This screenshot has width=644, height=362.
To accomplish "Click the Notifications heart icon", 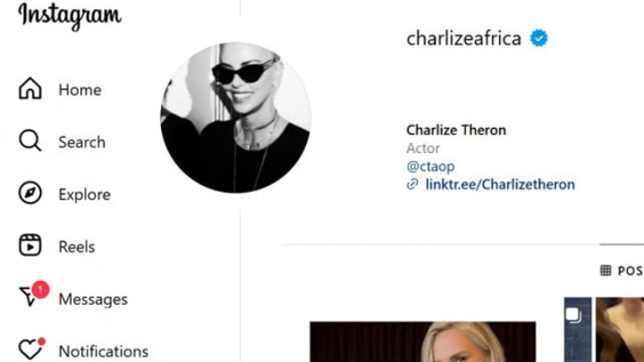I will 30,349.
